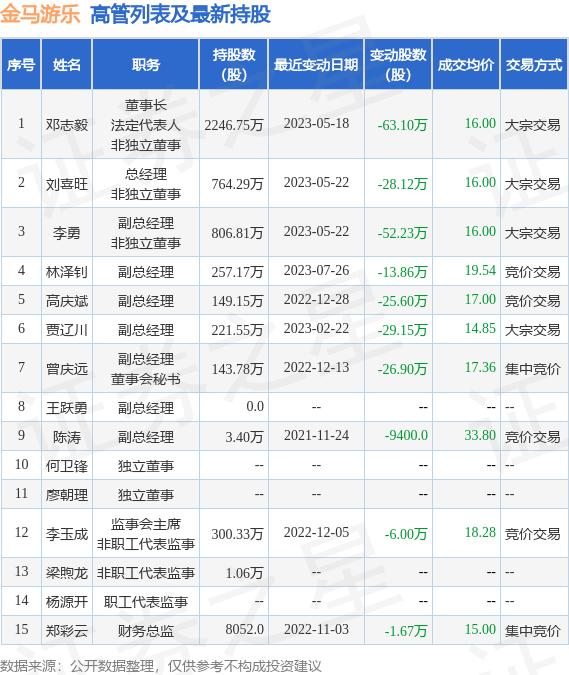This screenshot has height=675, width=569.
Task: Click the holding value 221.55万
Action: tap(237, 330)
